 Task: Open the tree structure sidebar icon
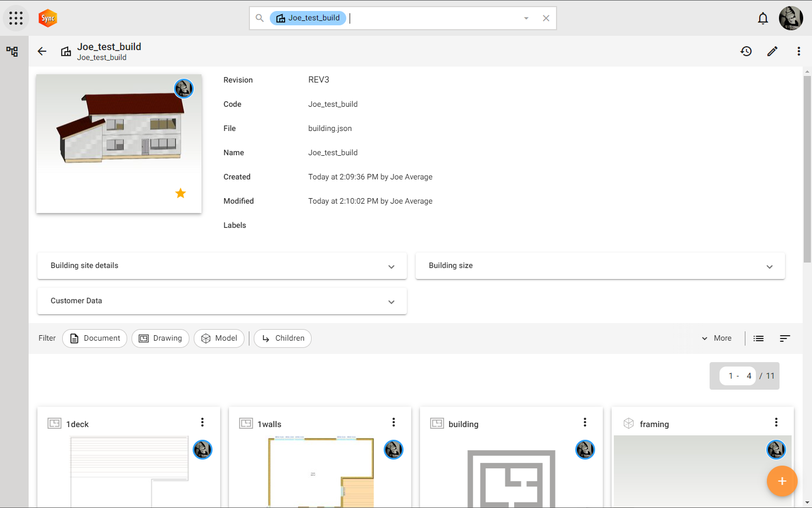tap(12, 52)
